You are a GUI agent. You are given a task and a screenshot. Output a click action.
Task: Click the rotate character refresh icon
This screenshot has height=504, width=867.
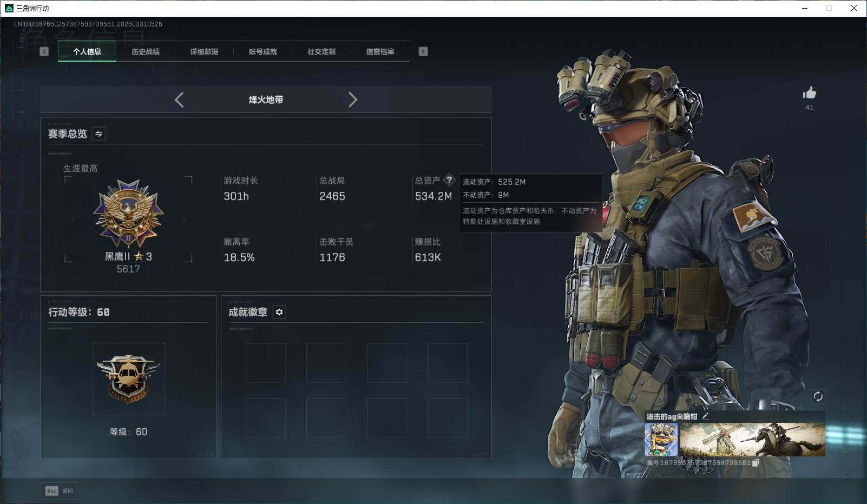coord(818,396)
